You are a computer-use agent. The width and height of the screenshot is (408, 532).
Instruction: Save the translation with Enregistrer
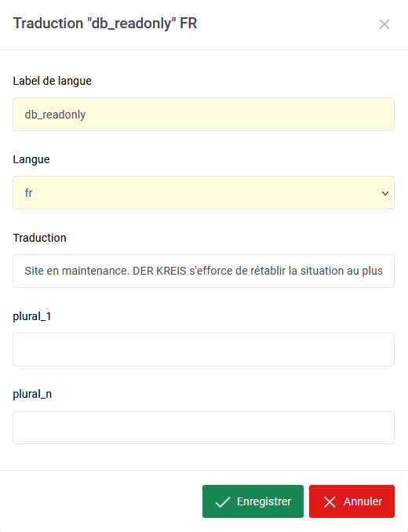pyautogui.click(x=253, y=501)
